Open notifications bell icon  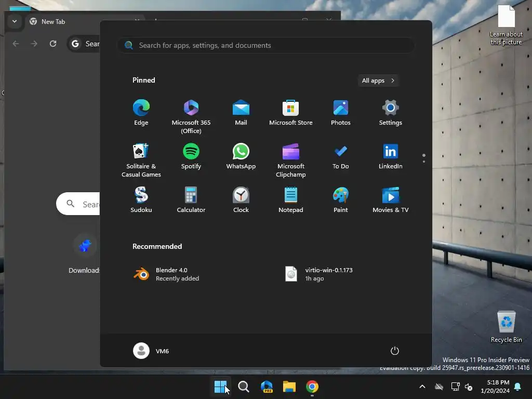tap(518, 387)
